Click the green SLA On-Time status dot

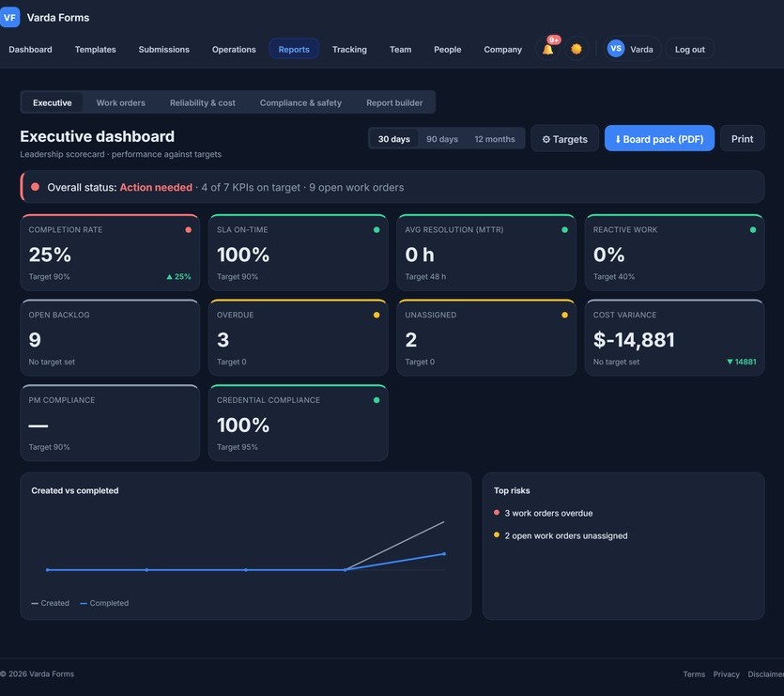pos(377,230)
